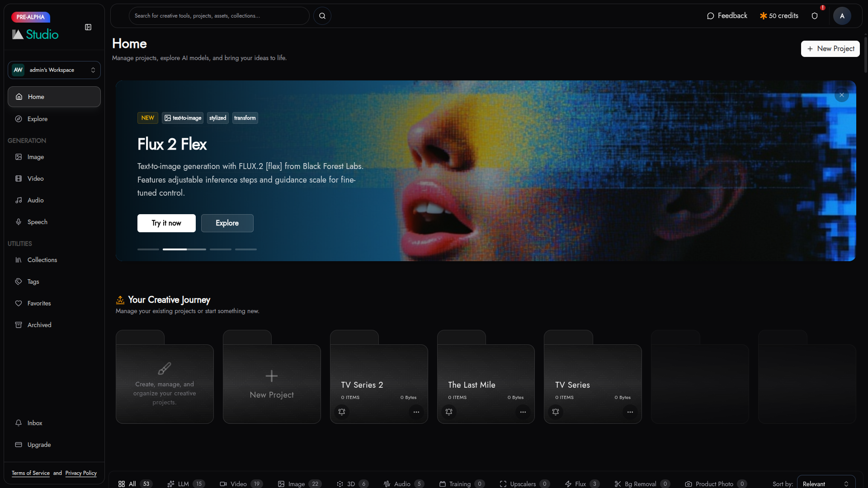The height and width of the screenshot is (488, 868).
Task: Click TV Series notification bell icon
Action: tap(556, 412)
